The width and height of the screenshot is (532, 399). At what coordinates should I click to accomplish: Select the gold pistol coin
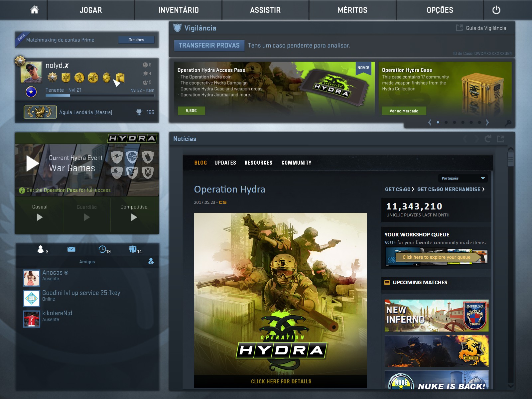click(120, 77)
